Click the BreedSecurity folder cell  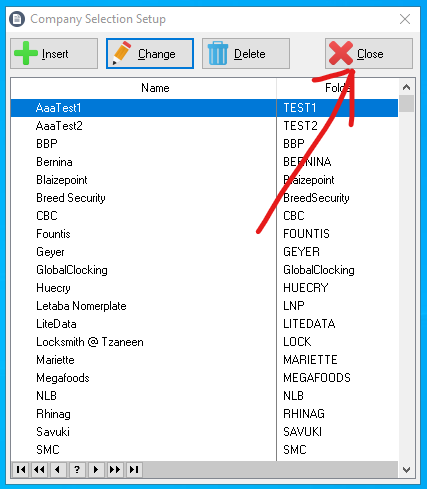(x=316, y=198)
